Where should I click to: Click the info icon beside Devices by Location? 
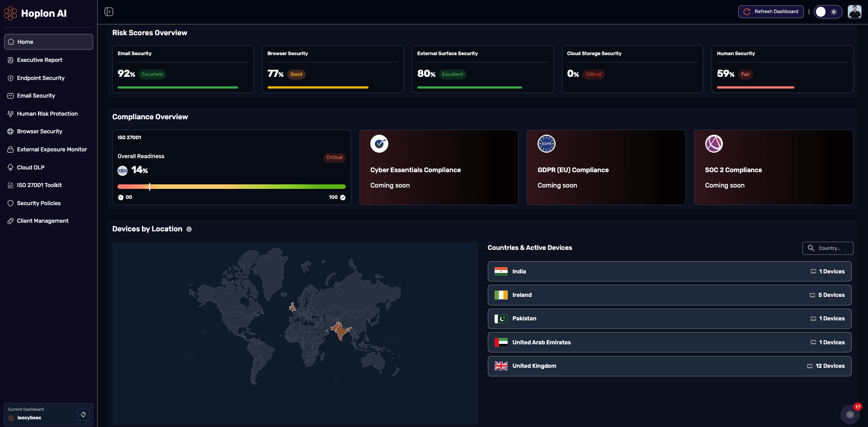click(189, 230)
